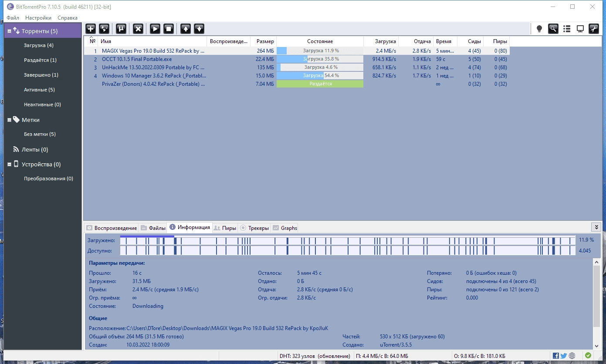Select Завершено (1) in sidebar
Viewport: 606px width, 364px height.
click(x=41, y=75)
